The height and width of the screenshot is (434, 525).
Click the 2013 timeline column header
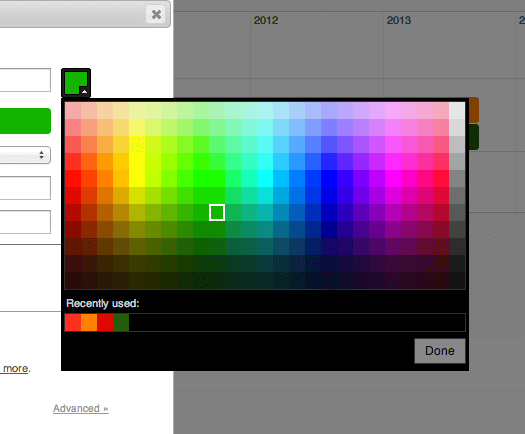click(399, 20)
